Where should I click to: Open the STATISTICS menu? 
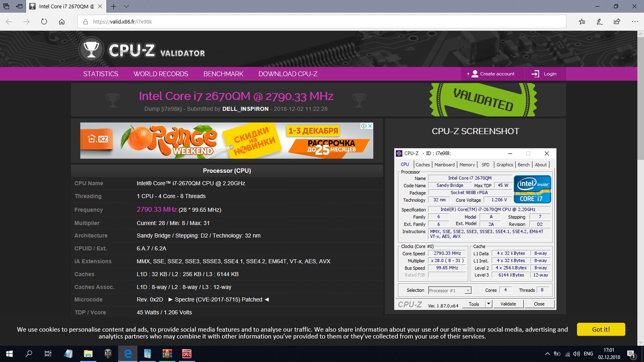pos(101,74)
